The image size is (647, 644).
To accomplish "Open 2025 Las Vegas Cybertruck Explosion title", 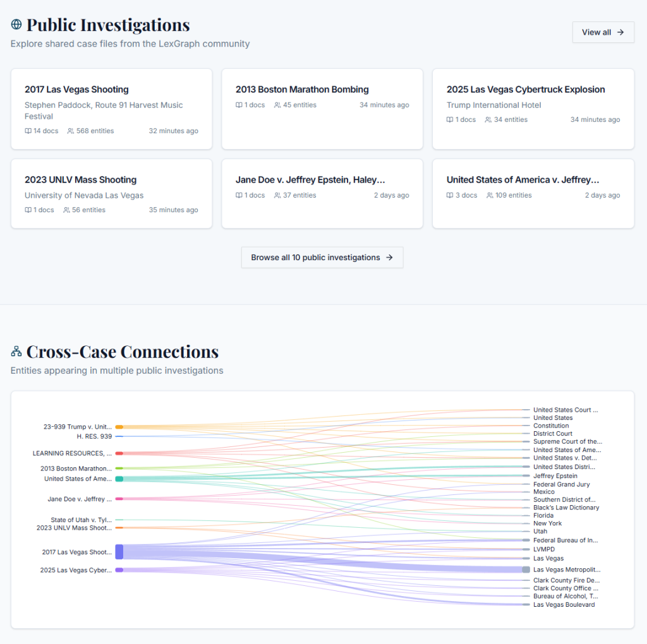I will pos(526,90).
